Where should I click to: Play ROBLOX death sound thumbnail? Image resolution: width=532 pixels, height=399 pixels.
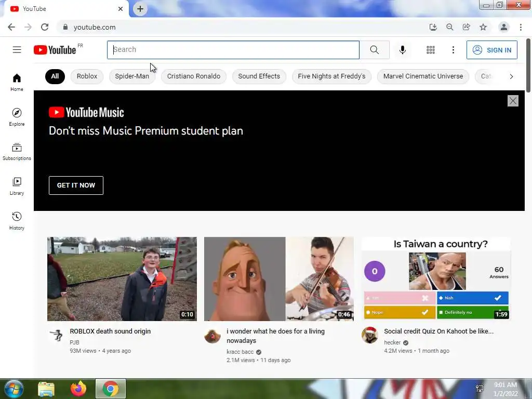coord(122,279)
